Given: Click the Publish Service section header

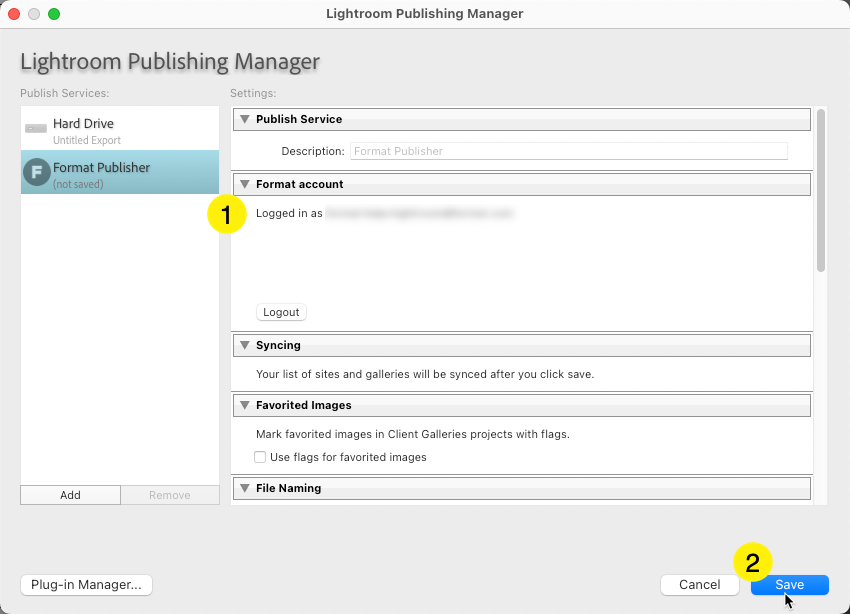Looking at the screenshot, I should click(522, 119).
